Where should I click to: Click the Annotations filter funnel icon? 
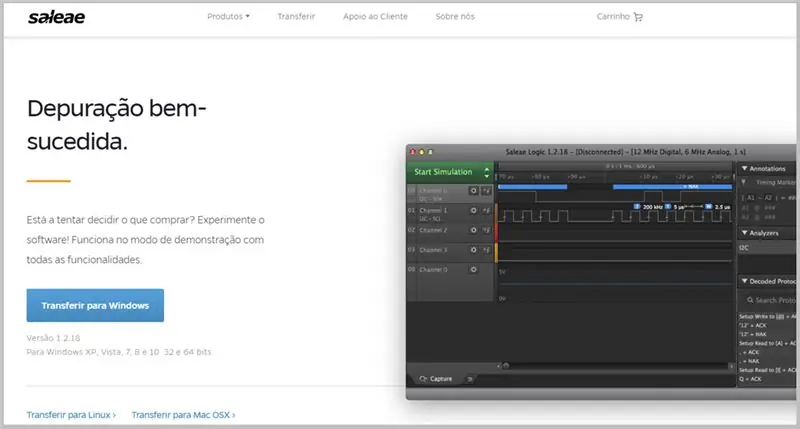click(744, 182)
